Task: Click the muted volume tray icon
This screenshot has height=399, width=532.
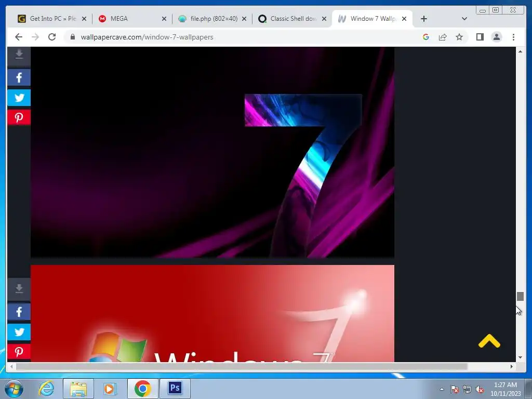Action: (x=480, y=389)
